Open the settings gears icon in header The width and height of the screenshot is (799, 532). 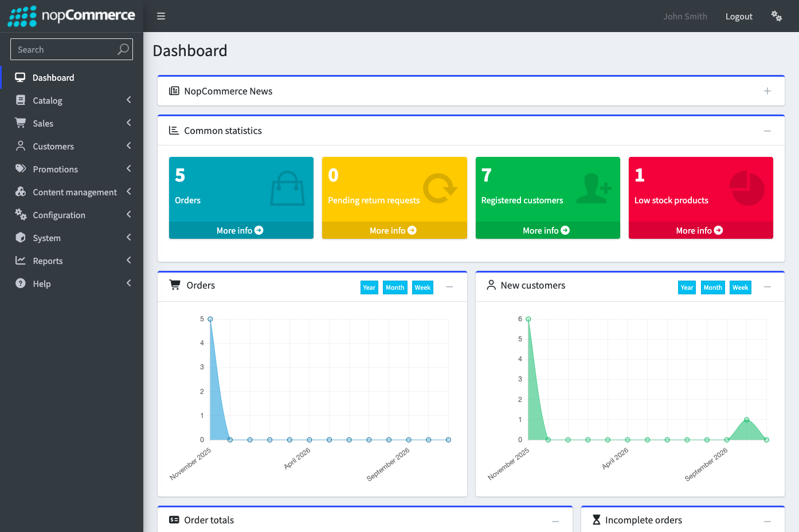(x=777, y=16)
